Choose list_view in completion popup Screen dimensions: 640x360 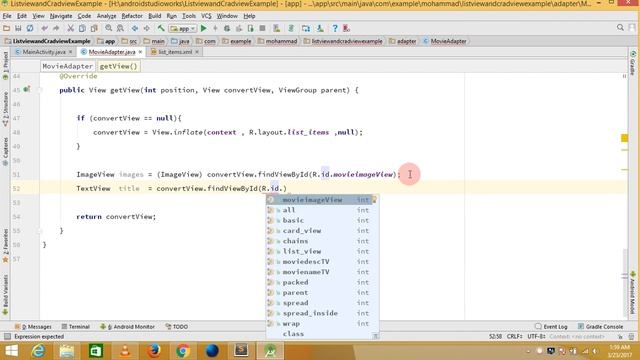[x=322, y=251]
